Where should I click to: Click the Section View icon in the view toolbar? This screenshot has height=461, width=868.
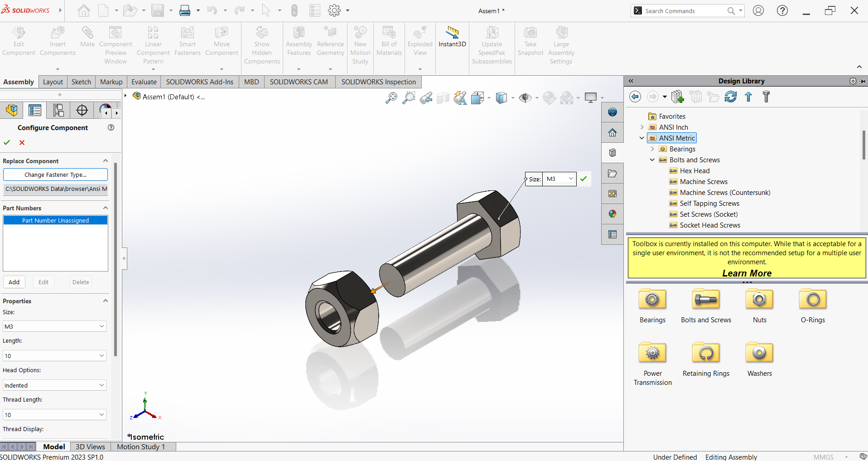point(443,97)
